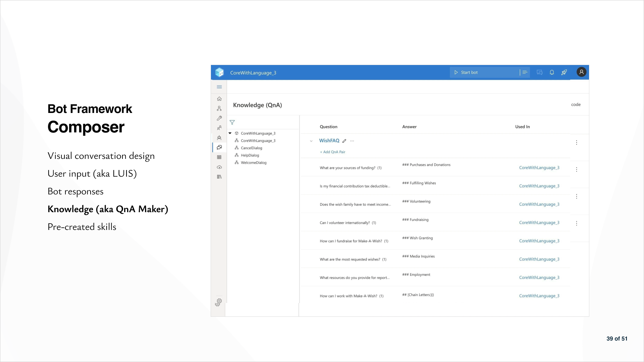Viewport: 644px width, 362px height.
Task: Open Composer settings gear icon
Action: tap(218, 302)
